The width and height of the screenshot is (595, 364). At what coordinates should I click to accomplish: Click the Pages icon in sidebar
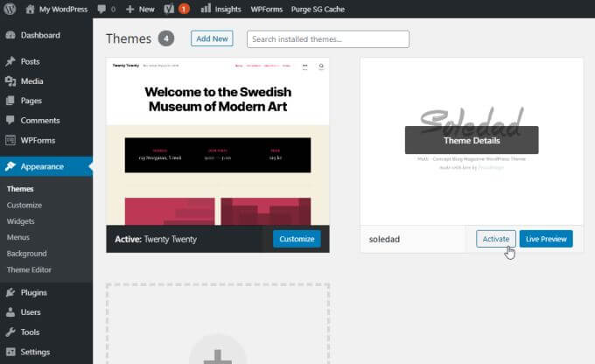pyautogui.click(x=10, y=101)
